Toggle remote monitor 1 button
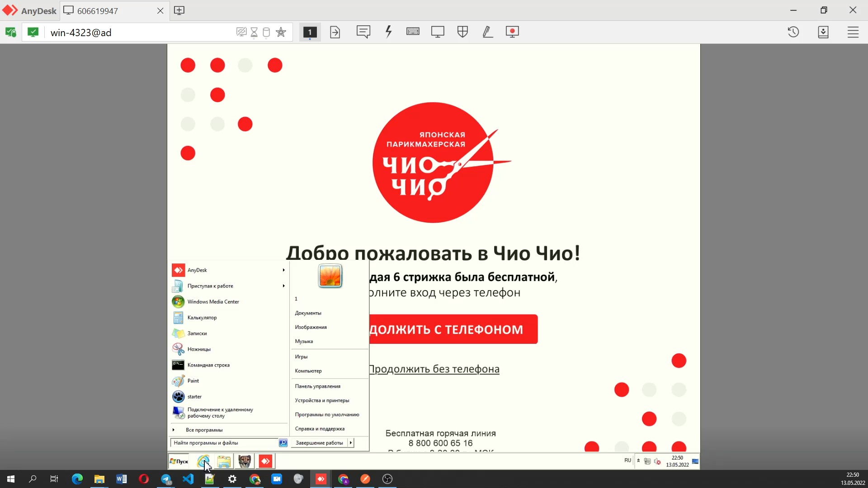 tap(310, 32)
